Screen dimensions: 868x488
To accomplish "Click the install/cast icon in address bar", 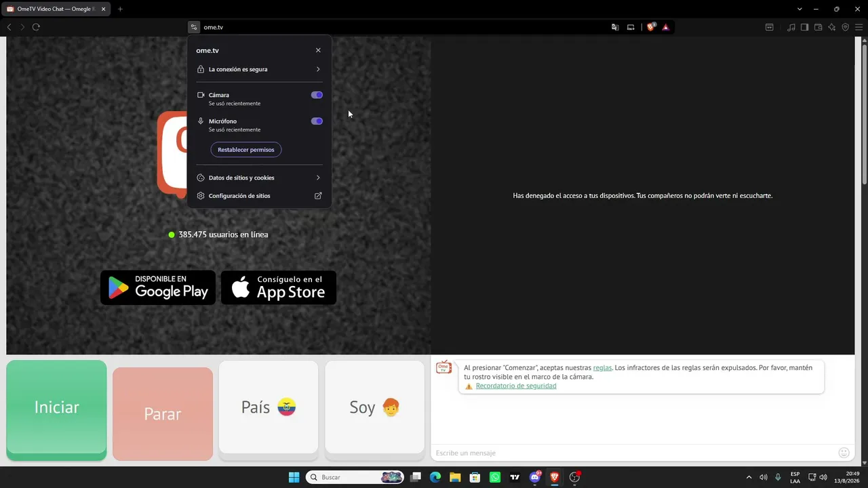I will coord(631,27).
